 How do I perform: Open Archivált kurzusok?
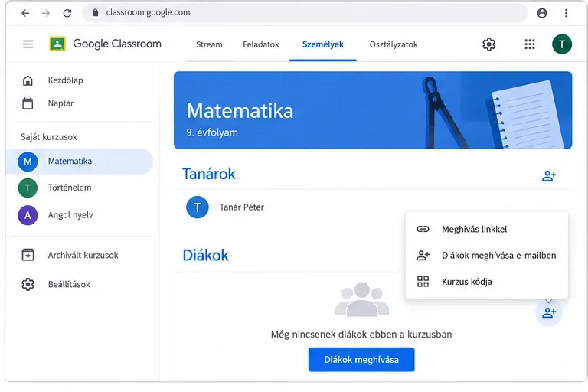(83, 256)
